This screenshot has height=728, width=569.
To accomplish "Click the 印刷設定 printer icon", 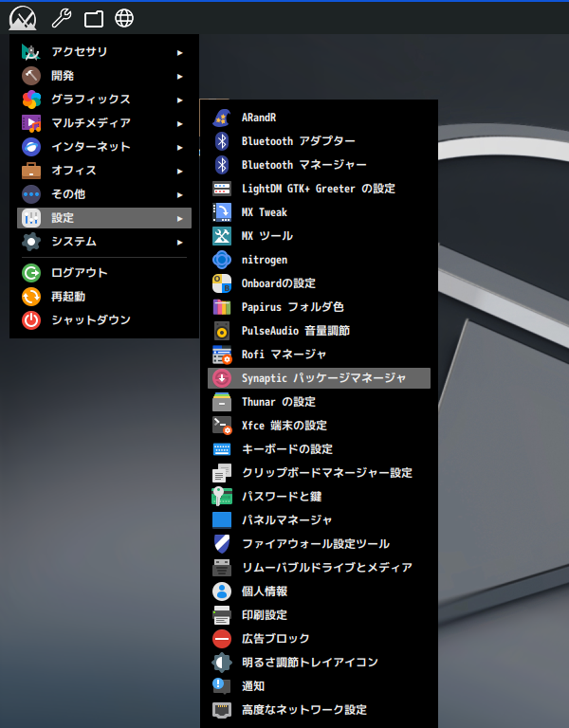I will (x=222, y=614).
